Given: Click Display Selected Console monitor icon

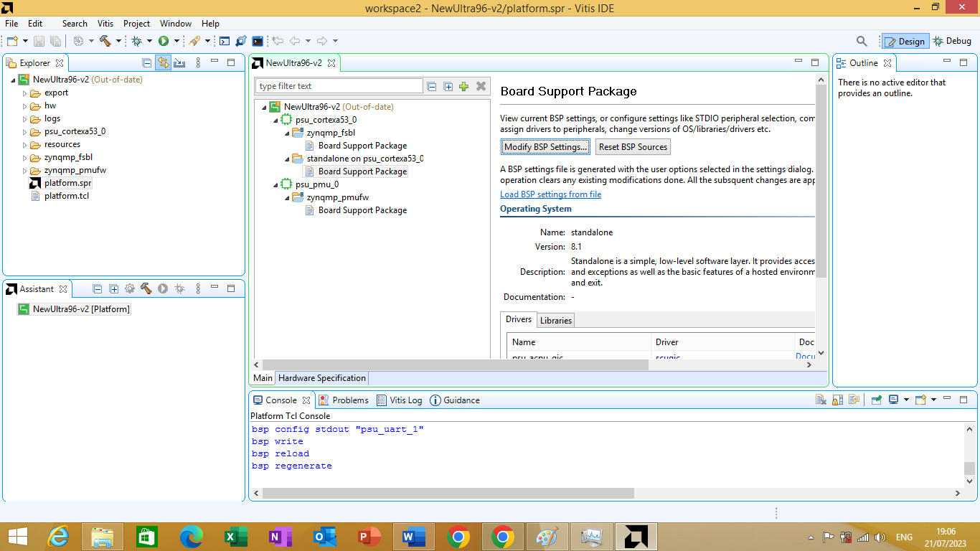Looking at the screenshot, I should click(894, 400).
